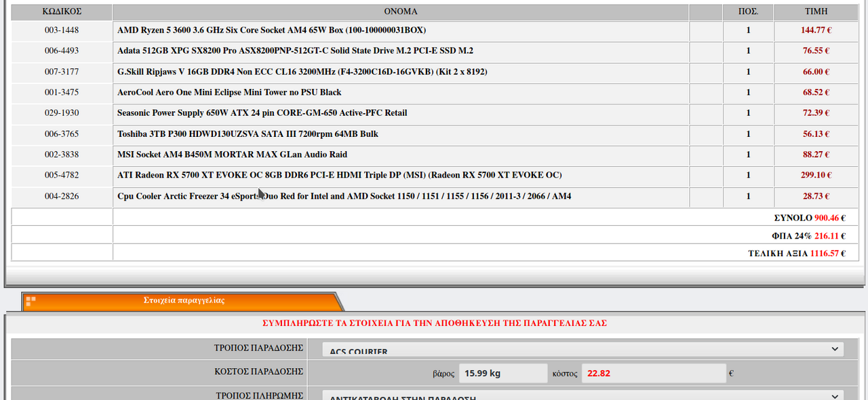Expand the ΤΡΟΠΟΣ ΠΛΗΡΩΜΗΣ payment dropdown
This screenshot has width=868, height=400.
583,397
